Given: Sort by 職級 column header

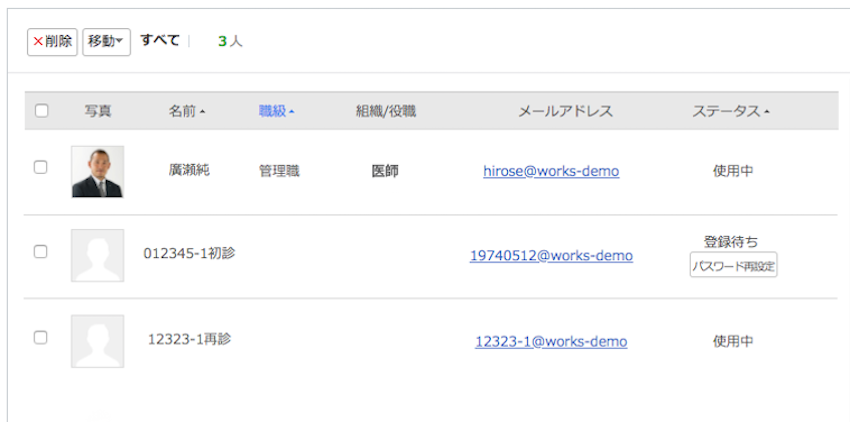Looking at the screenshot, I should 276,111.
